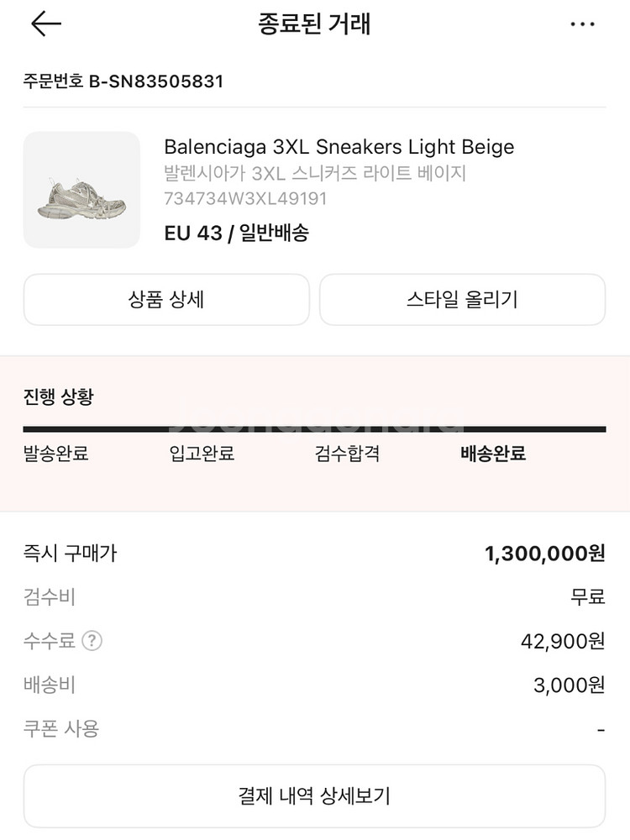
Task: Tap the 수수료 question mark help icon
Action: tap(92, 640)
